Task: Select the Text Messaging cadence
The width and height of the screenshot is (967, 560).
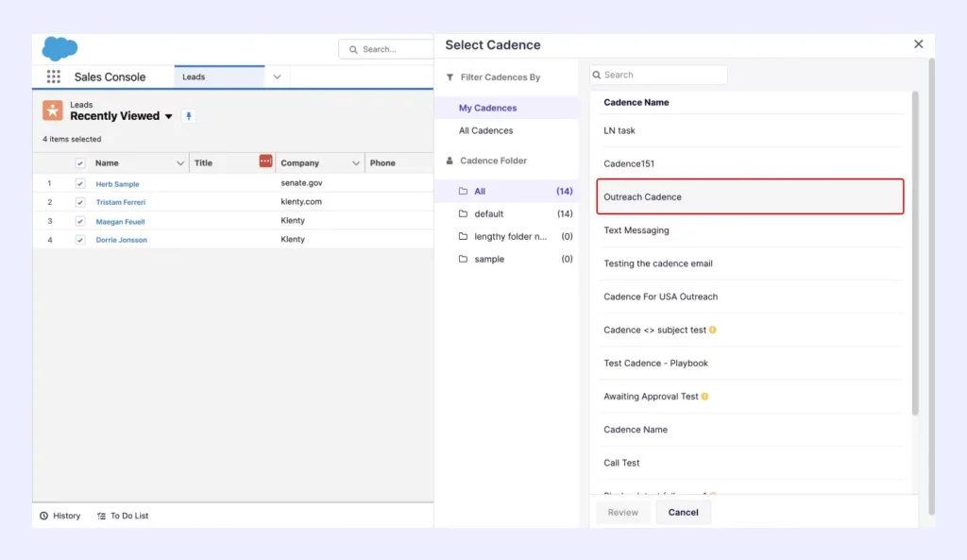Action: pyautogui.click(x=749, y=230)
